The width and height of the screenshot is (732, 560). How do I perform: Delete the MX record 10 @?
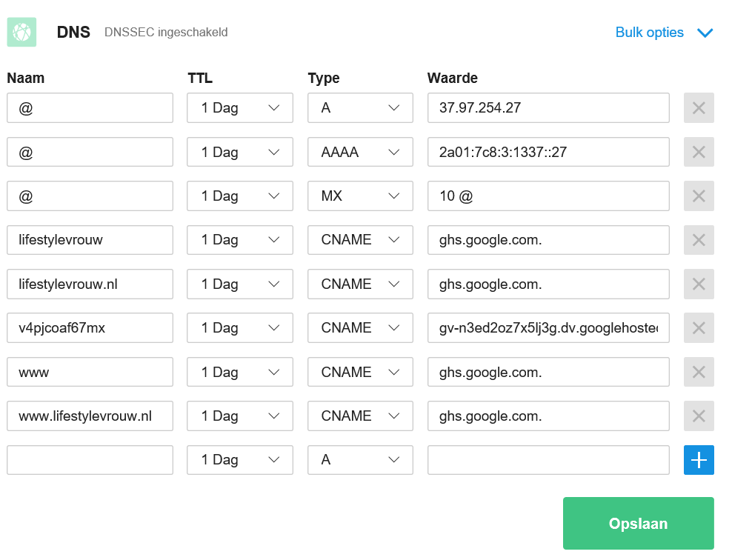(x=699, y=196)
